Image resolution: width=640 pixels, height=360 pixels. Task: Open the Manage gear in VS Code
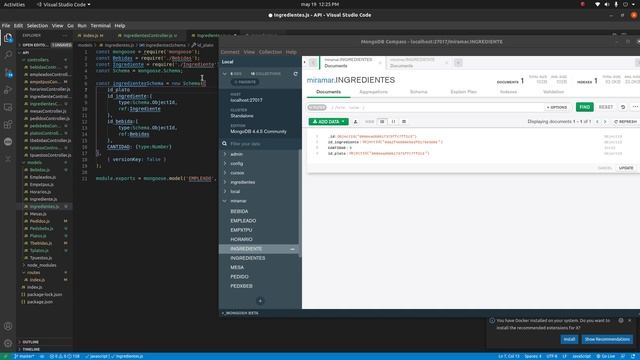coord(8,343)
